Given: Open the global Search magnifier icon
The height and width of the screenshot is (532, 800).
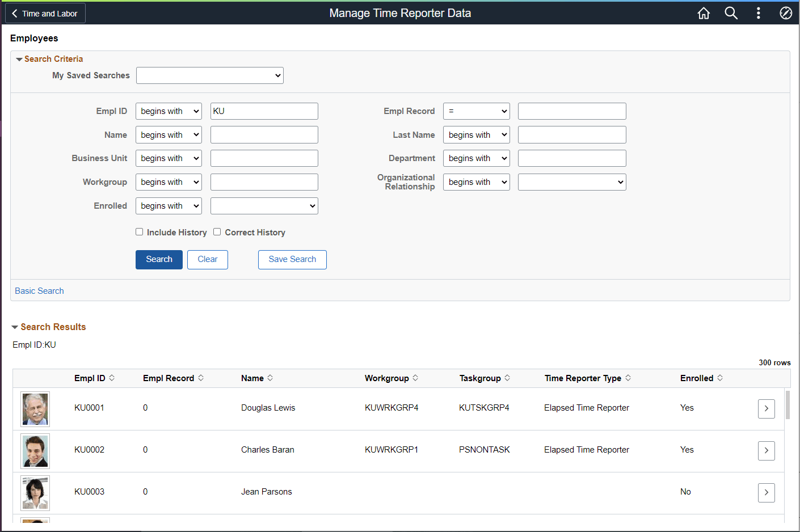Looking at the screenshot, I should point(731,12).
